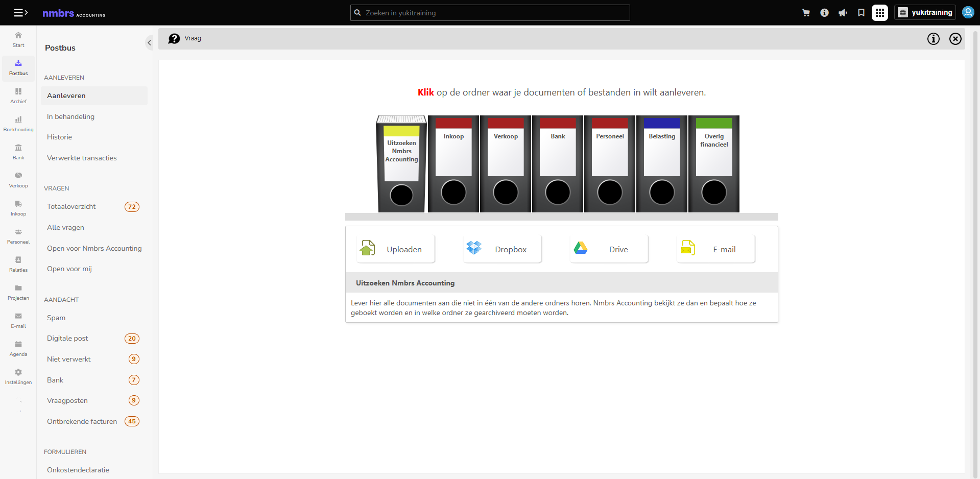The height and width of the screenshot is (479, 980).
Task: Open the yukitraining administration dropdown
Action: [x=925, y=13]
